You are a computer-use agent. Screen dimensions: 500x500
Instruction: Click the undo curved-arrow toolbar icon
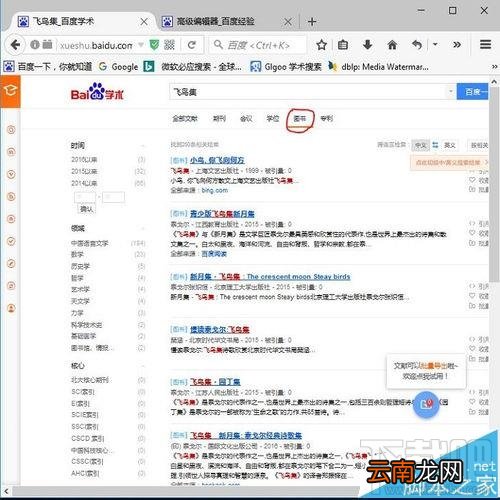[417, 45]
